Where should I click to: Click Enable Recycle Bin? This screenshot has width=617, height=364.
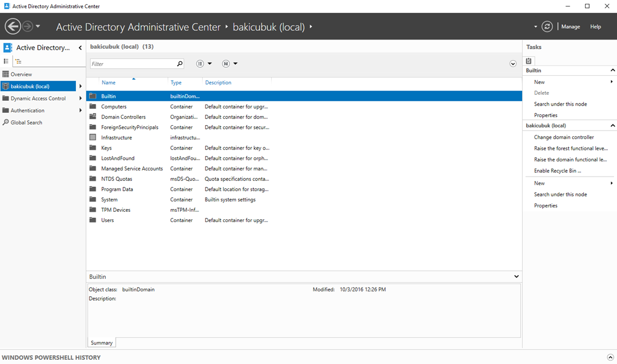[557, 171]
